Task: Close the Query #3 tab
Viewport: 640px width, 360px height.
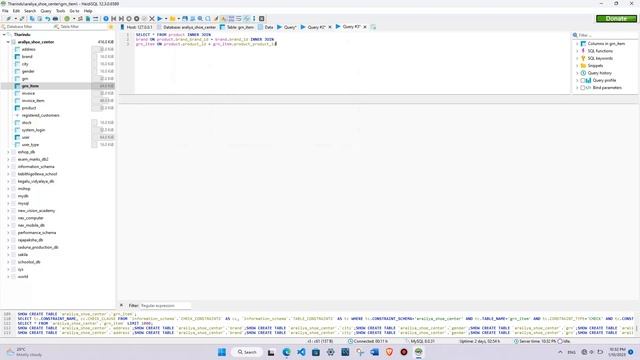Action: pos(365,27)
